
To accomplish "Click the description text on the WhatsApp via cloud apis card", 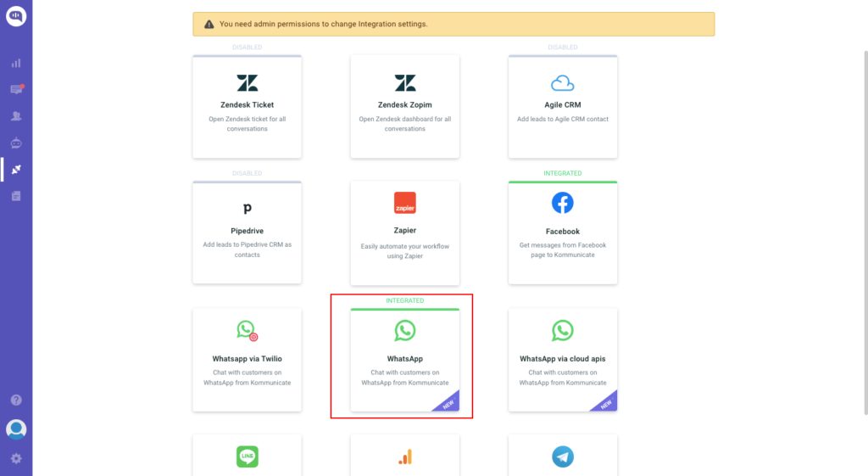I will [x=563, y=378].
